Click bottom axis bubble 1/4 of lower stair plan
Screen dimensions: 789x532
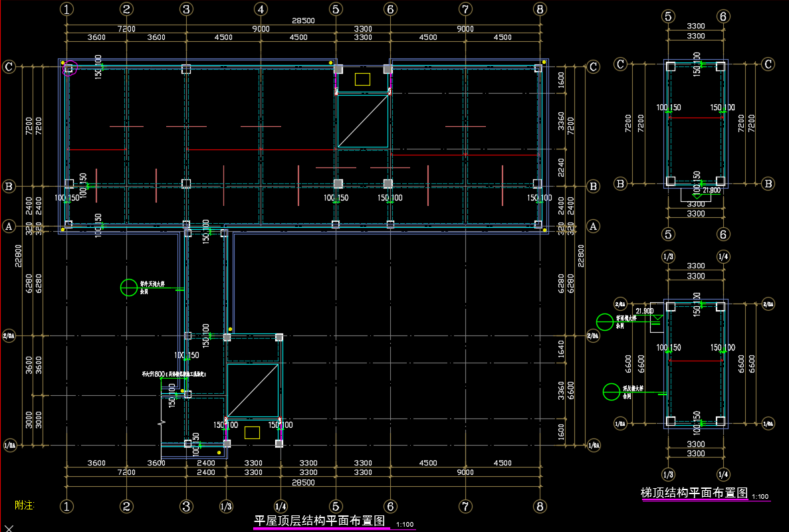click(723, 474)
